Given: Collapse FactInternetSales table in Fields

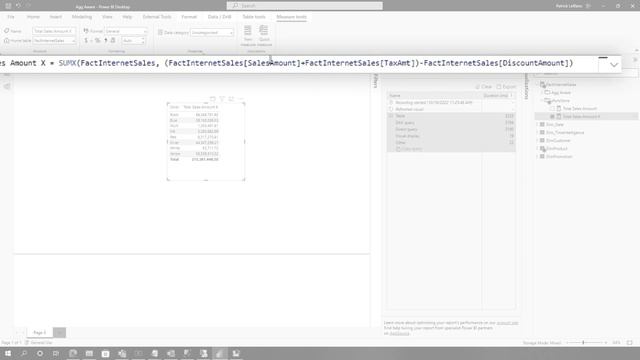Looking at the screenshot, I should (538, 84).
